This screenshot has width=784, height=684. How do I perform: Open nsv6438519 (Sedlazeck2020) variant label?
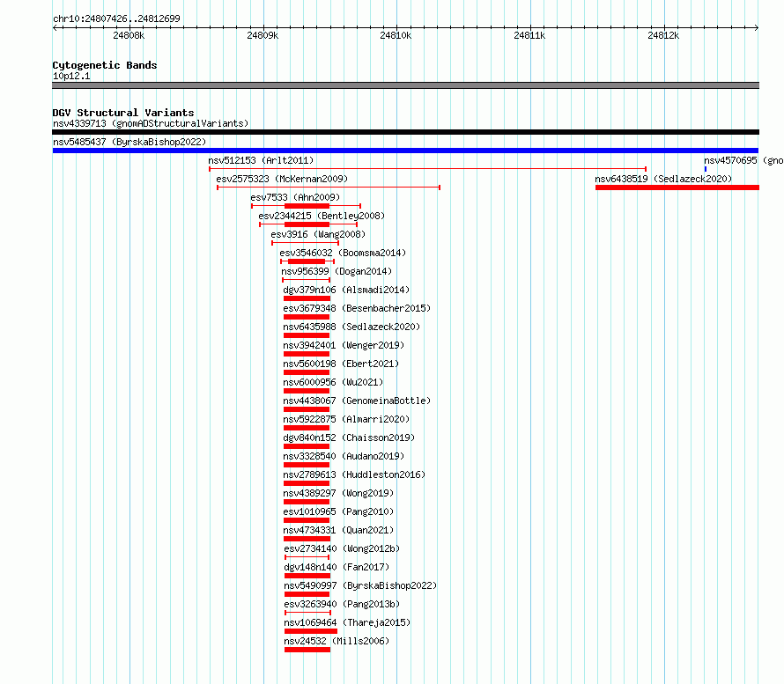(x=663, y=179)
